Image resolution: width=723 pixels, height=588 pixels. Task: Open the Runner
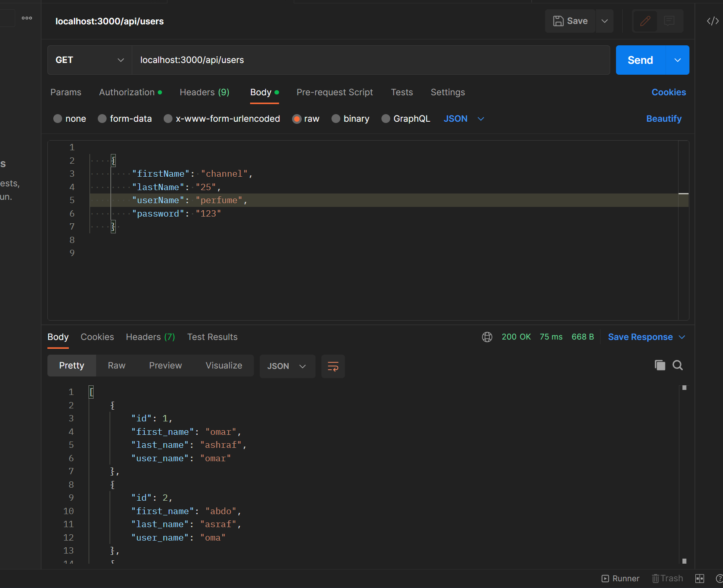pos(620,578)
